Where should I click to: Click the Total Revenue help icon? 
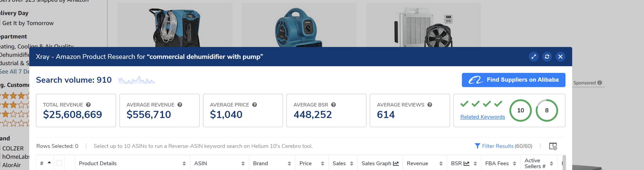tap(88, 105)
